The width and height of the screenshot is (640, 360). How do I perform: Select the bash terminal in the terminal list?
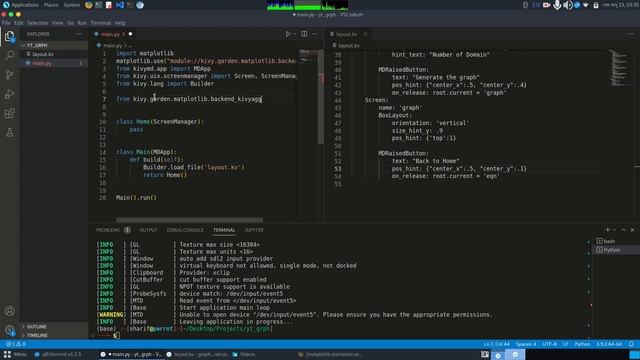coord(616,241)
